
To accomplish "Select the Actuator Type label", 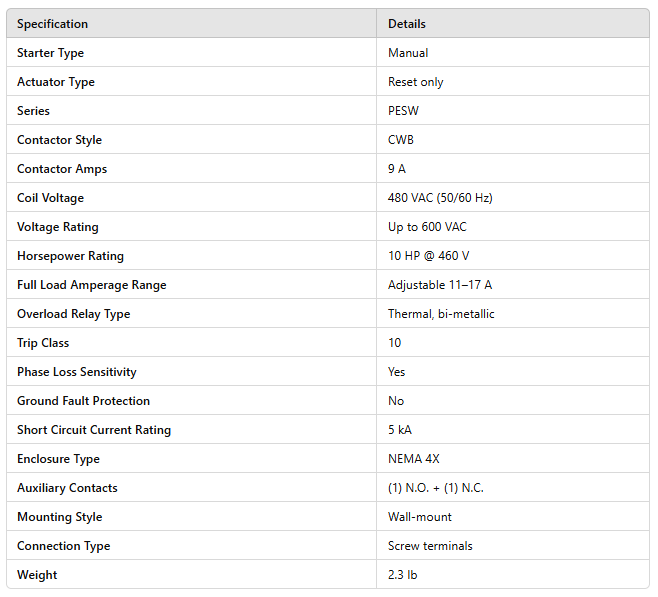I will pos(56,82).
